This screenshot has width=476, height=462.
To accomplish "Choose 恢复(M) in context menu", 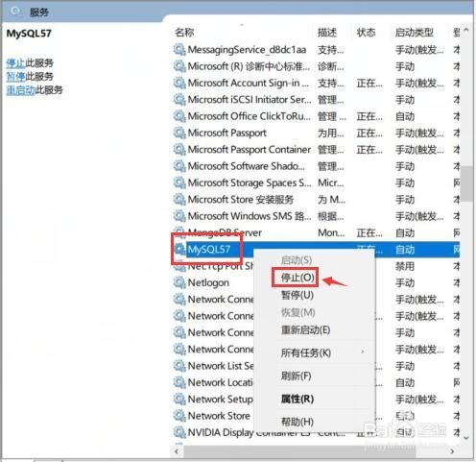I will click(x=297, y=312).
